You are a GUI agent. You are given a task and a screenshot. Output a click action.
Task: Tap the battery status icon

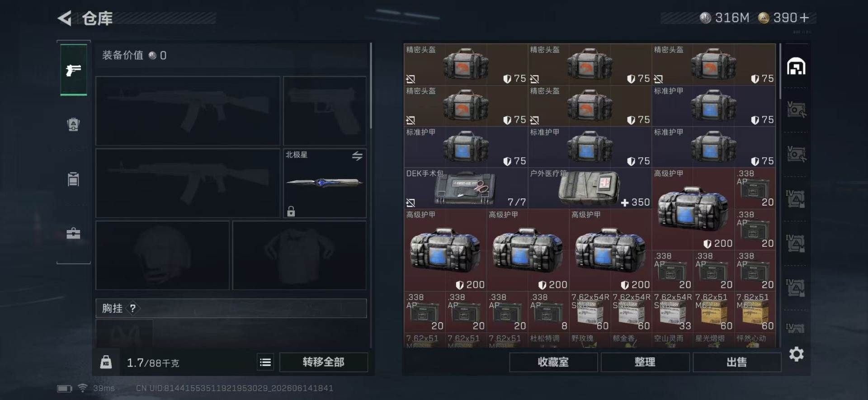point(65,388)
